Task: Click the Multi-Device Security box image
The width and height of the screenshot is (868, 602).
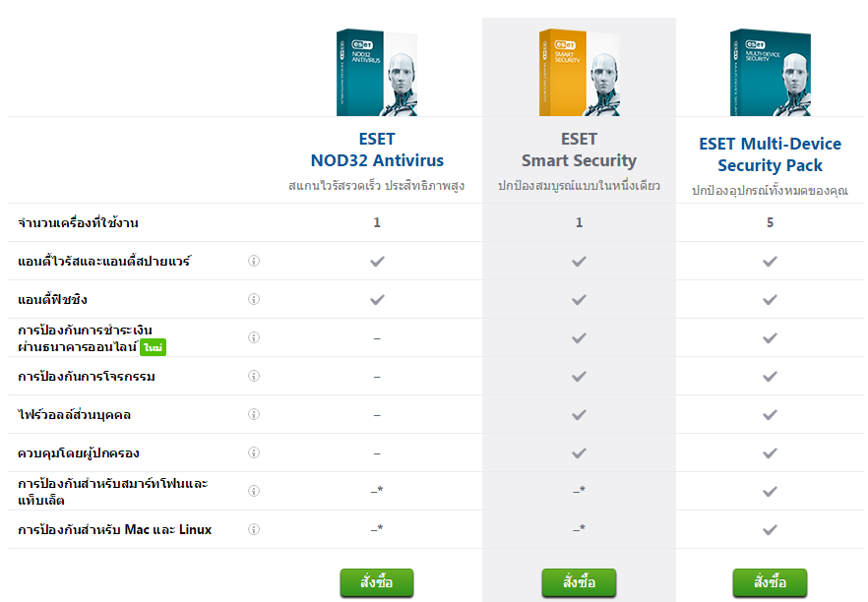Action: (x=770, y=72)
